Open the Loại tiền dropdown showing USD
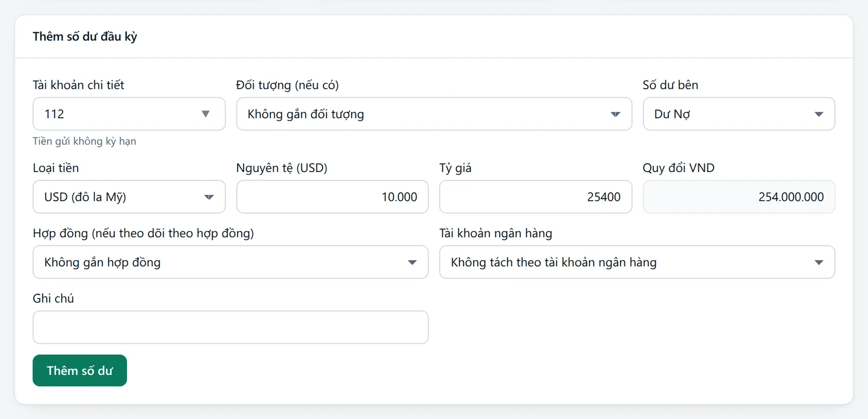 (x=129, y=196)
